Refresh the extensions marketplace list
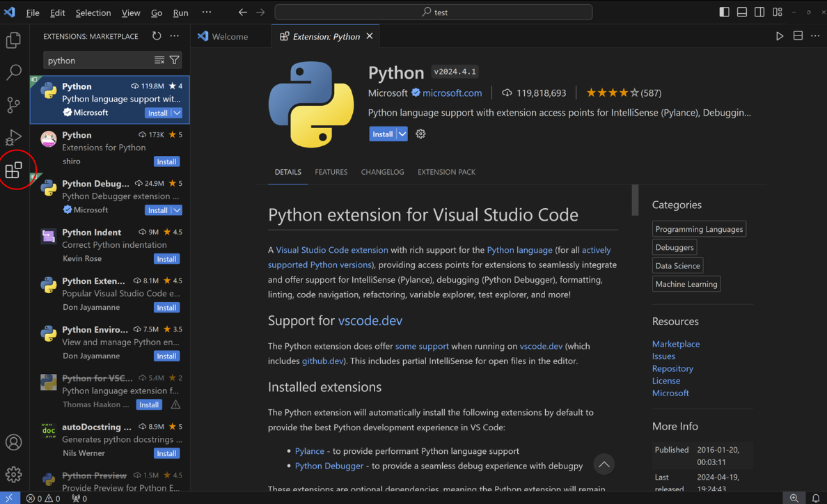827x504 pixels. (x=157, y=36)
